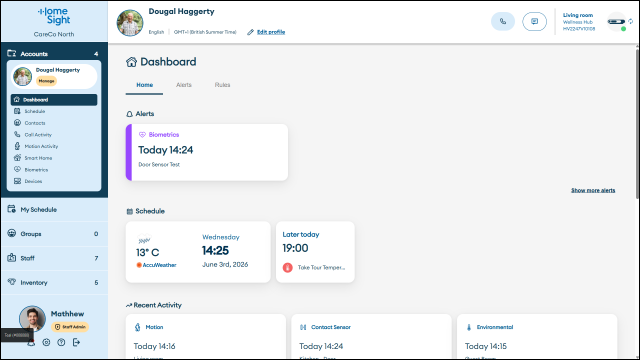Open My Schedule section

(54, 209)
